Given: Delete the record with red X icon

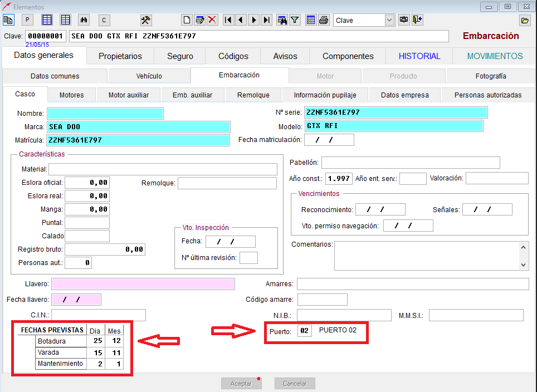Looking at the screenshot, I should click(212, 20).
